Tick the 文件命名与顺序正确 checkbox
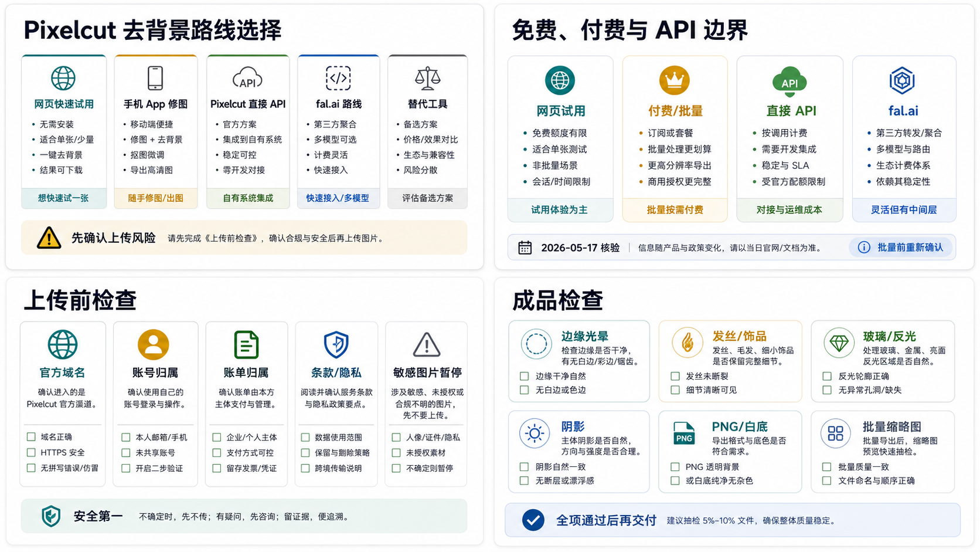The height and width of the screenshot is (552, 980). point(827,480)
